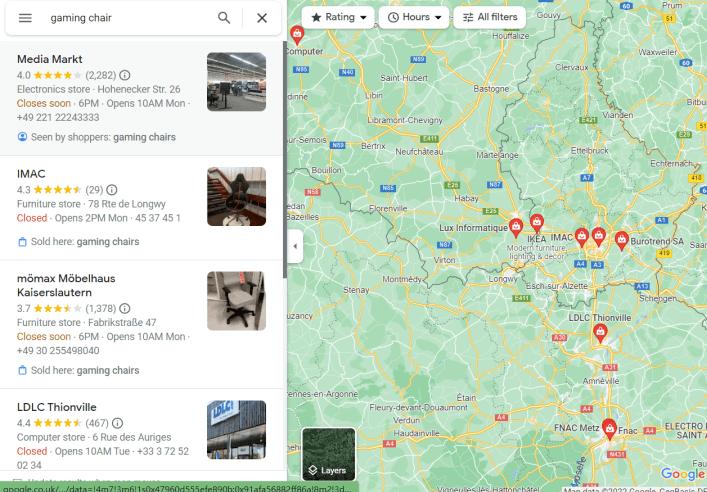The image size is (707, 492).
Task: Click into the gaming chair search field
Action: point(125,18)
